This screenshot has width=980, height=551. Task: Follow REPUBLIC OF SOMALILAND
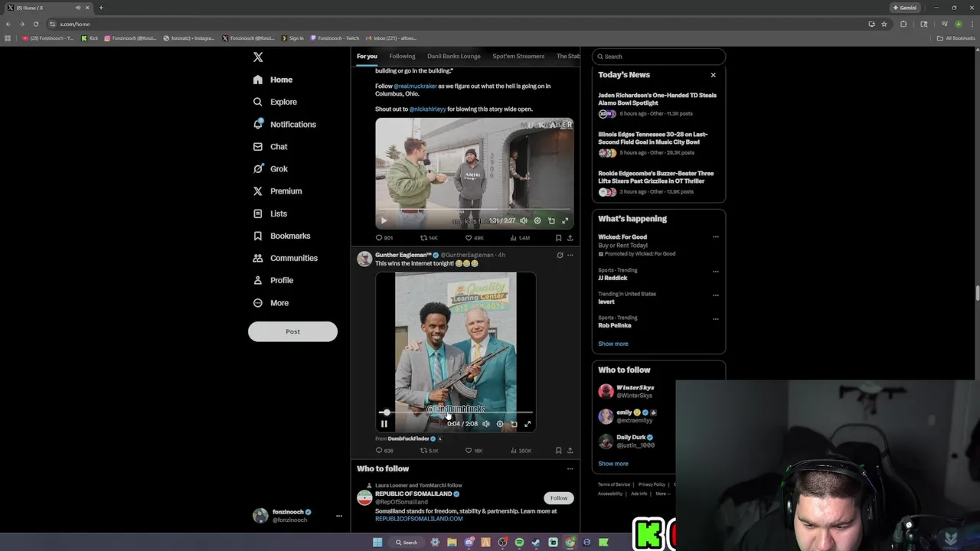point(559,498)
